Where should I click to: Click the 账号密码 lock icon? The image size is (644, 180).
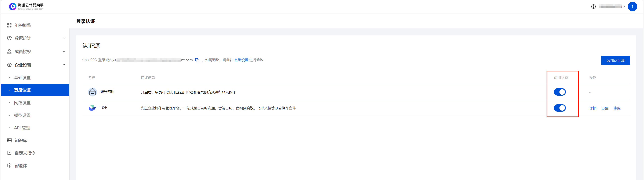[x=93, y=92]
